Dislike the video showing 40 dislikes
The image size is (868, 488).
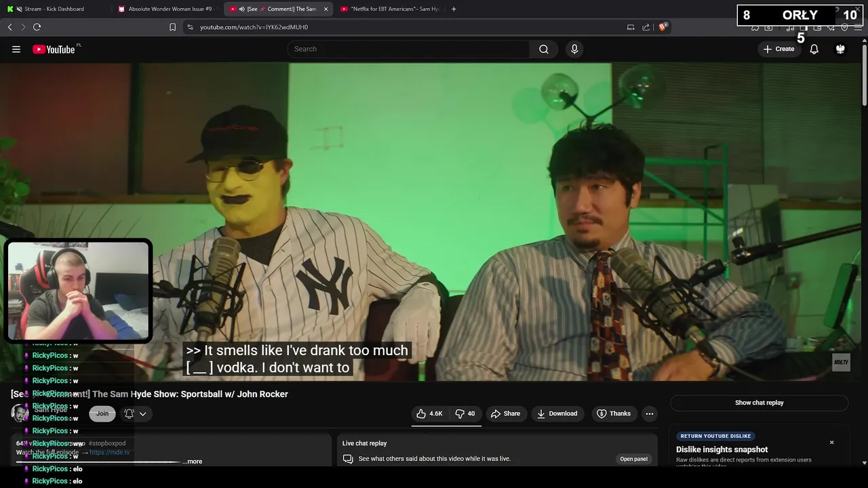[x=465, y=413]
